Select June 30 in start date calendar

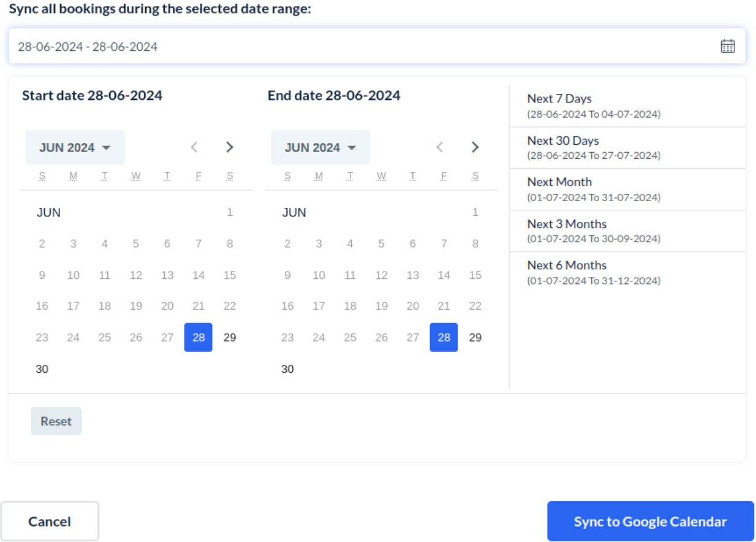(42, 369)
